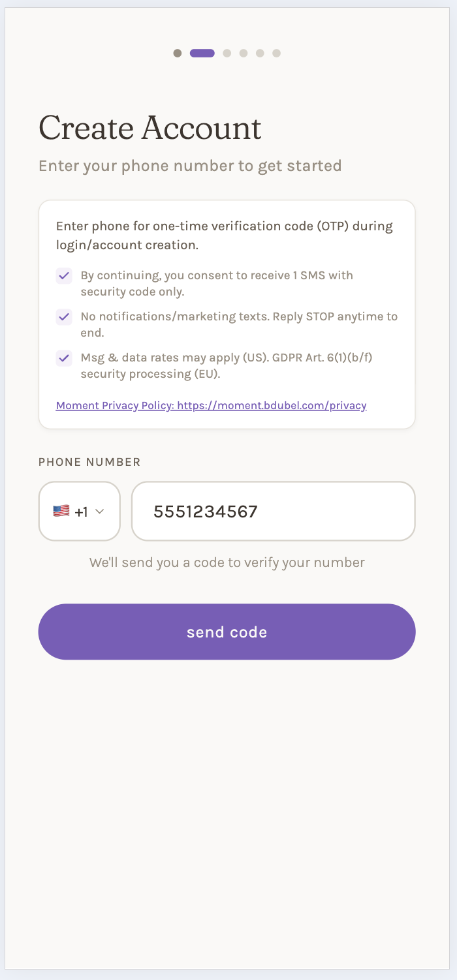This screenshot has width=457, height=980.
Task: Click the active purple progress pill indicator
Action: (202, 53)
